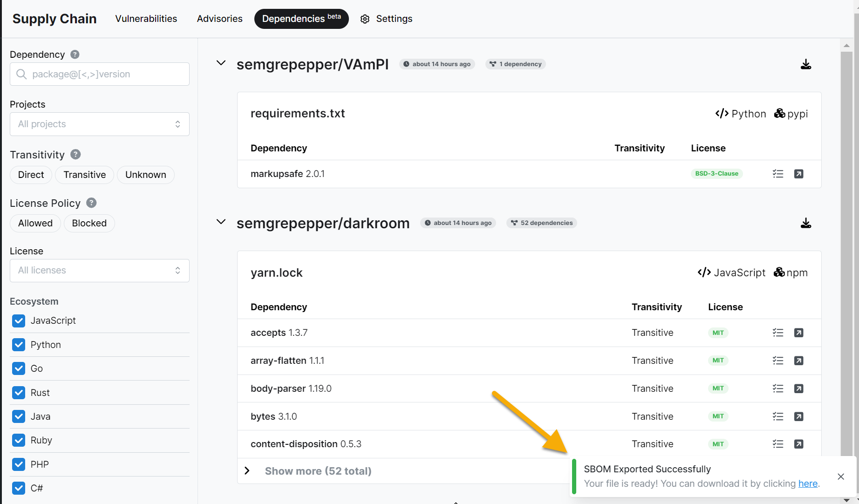Go to the Advisories tab
Image resolution: width=859 pixels, height=504 pixels.
tap(219, 19)
